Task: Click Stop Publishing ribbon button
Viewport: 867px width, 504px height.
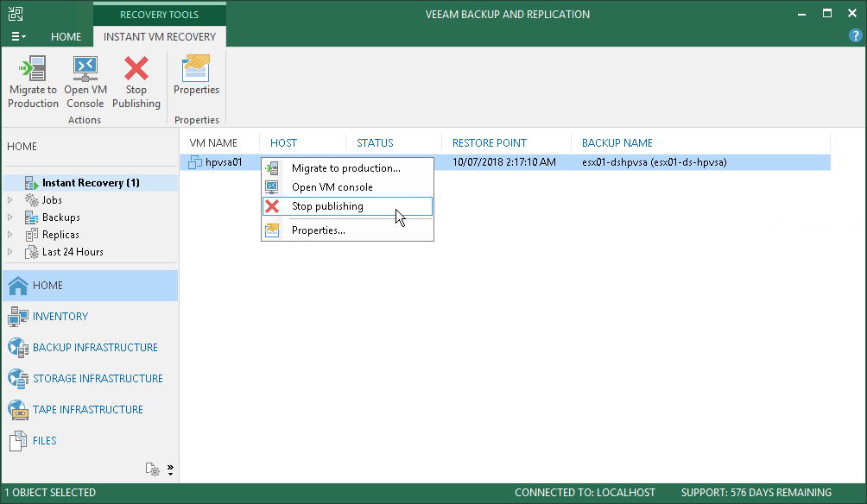Action: pos(136,82)
